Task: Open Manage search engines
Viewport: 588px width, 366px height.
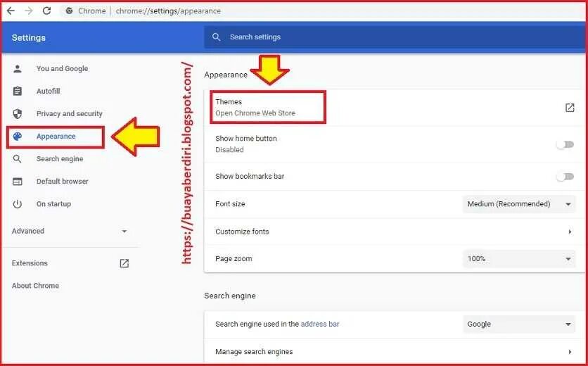Action: (x=394, y=352)
